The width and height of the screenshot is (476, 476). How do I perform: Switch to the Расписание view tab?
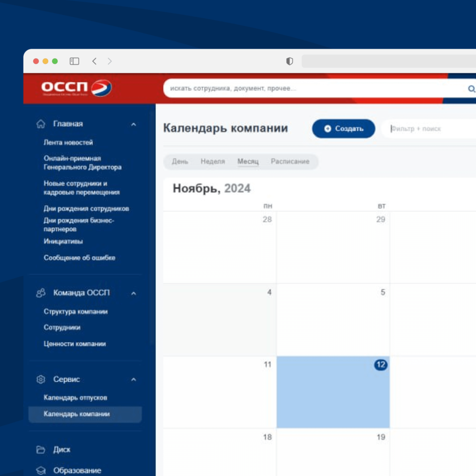tap(290, 161)
